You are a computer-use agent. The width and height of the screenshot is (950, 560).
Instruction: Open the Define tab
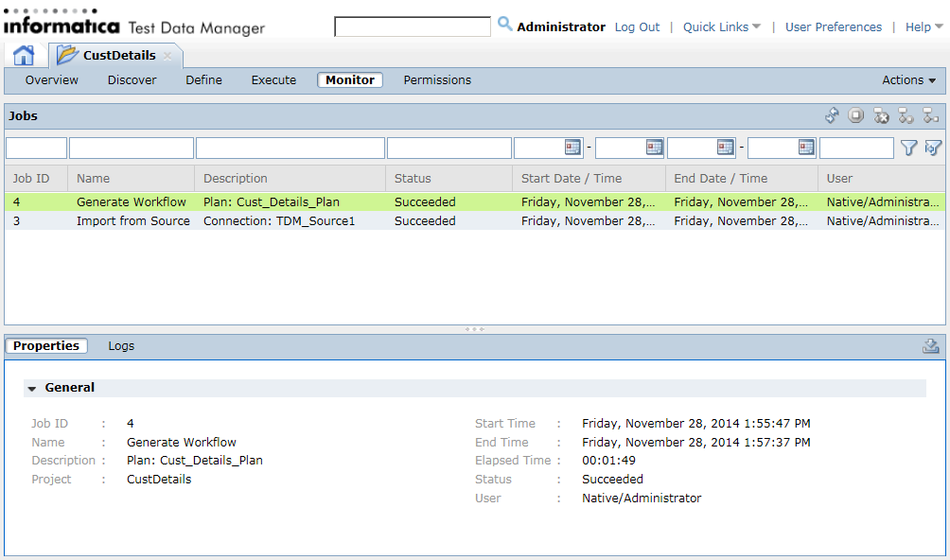tap(203, 79)
